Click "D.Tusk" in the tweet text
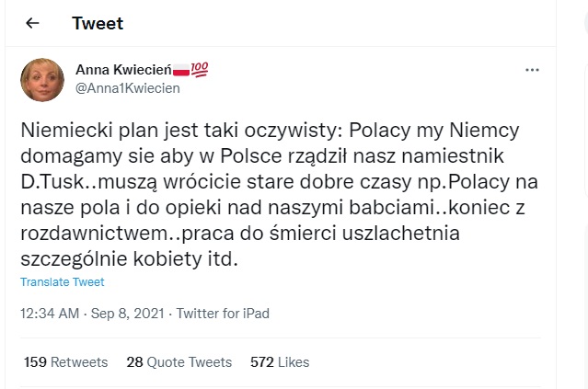 tap(49, 175)
